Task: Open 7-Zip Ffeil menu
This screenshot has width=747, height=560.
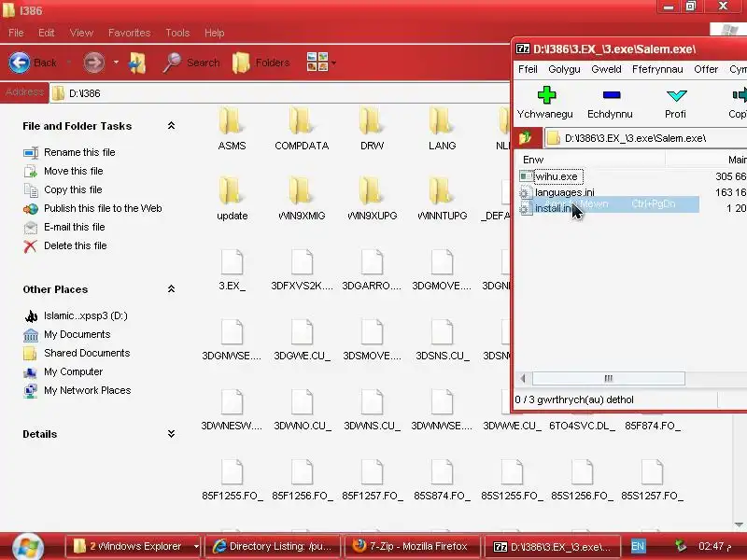Action: coord(528,69)
